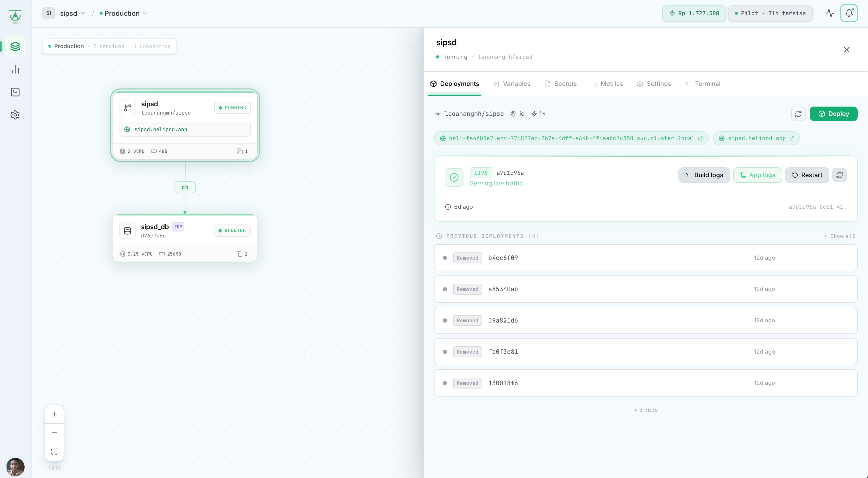Click the db connection label
Viewport: 868px width, 478px height.
(185, 188)
